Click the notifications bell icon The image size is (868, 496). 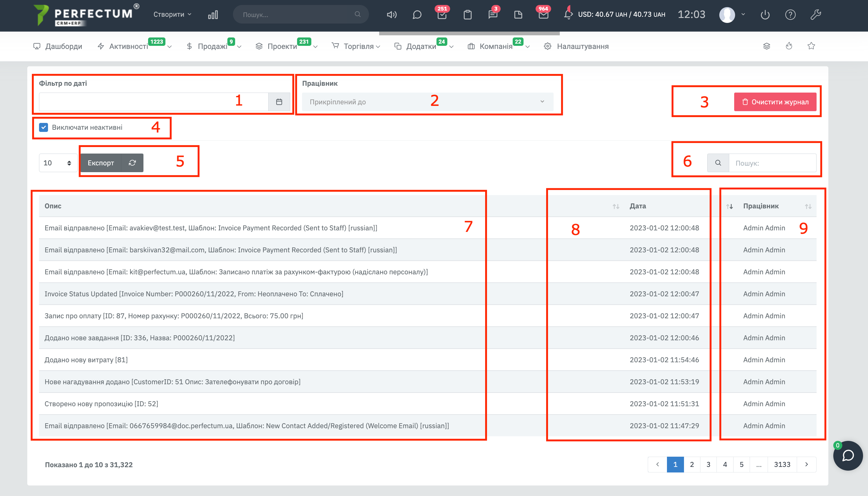click(568, 15)
